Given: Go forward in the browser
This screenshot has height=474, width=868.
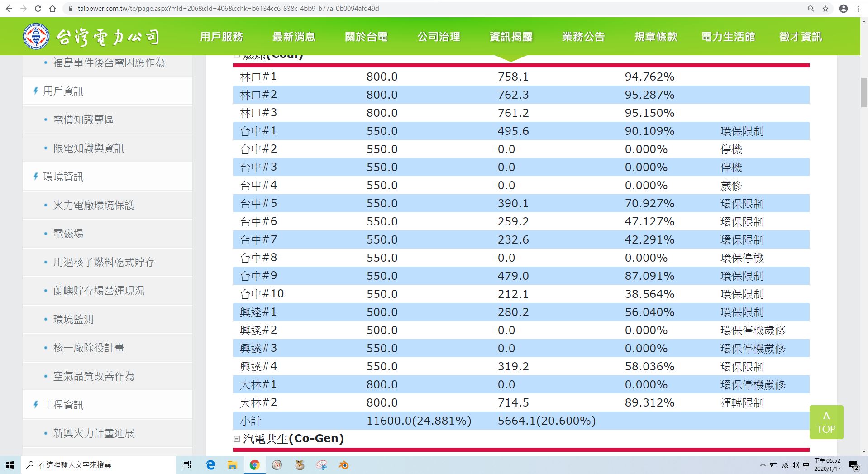Looking at the screenshot, I should (24, 9).
